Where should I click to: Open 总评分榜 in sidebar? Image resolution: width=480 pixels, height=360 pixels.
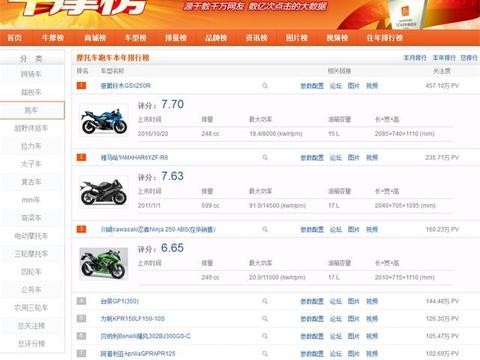click(31, 344)
